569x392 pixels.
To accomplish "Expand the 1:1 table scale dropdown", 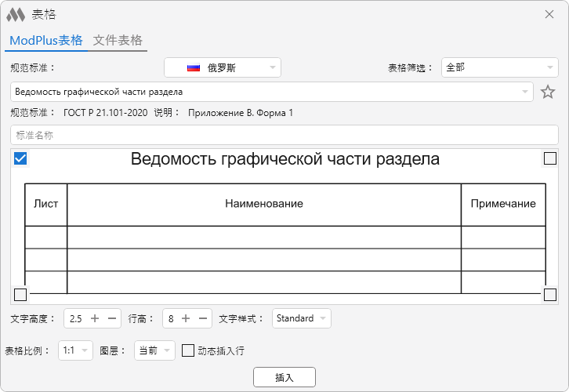I will tap(75, 351).
